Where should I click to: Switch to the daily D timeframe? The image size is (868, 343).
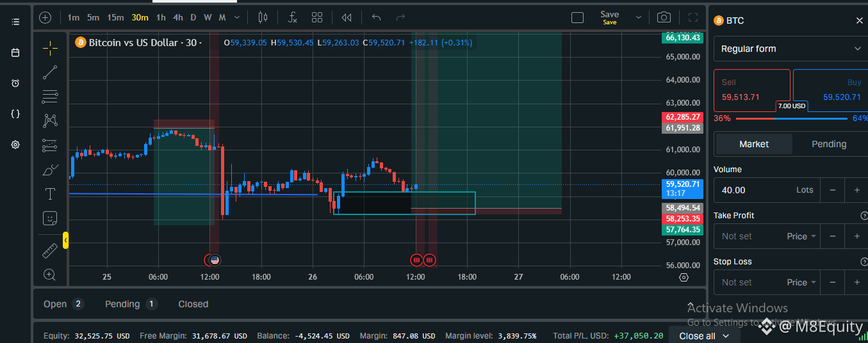[193, 17]
